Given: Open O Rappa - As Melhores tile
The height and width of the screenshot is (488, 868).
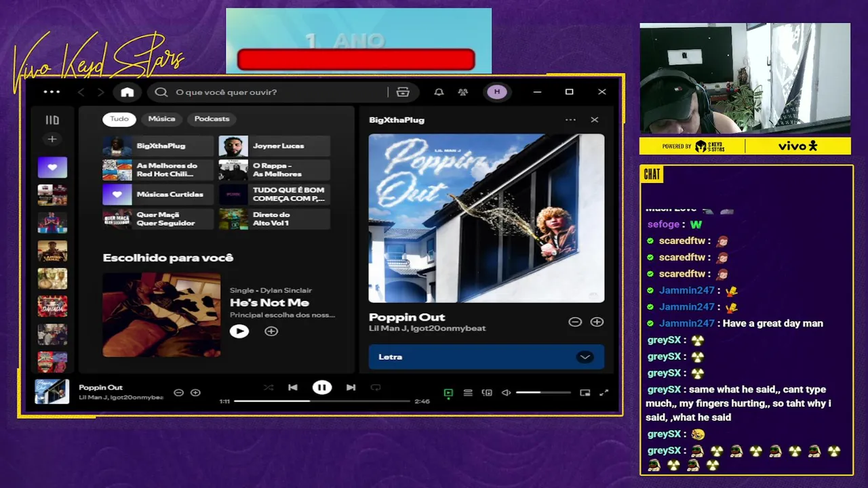Looking at the screenshot, I should [x=274, y=170].
